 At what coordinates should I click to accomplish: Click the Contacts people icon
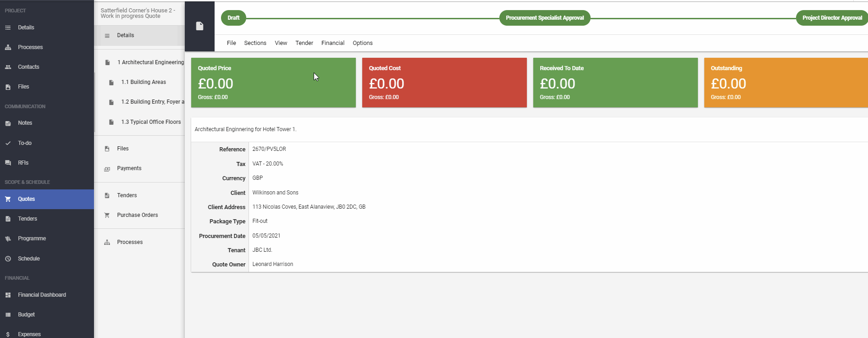pos(8,67)
